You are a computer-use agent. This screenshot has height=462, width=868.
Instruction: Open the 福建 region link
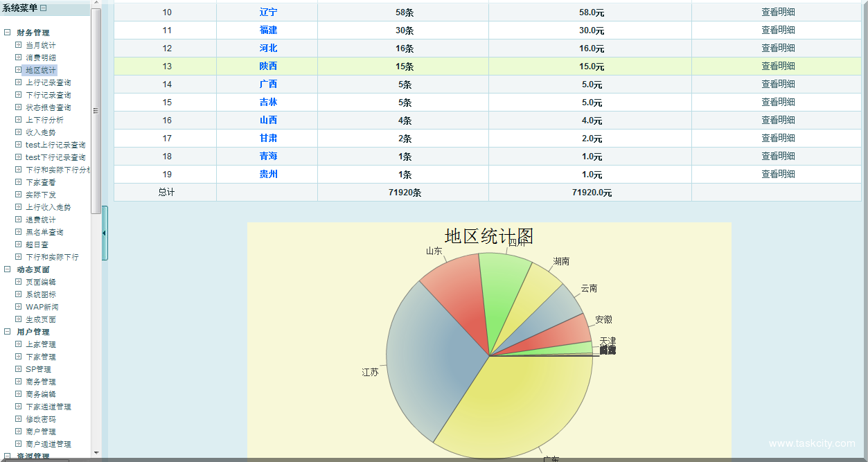pos(268,30)
